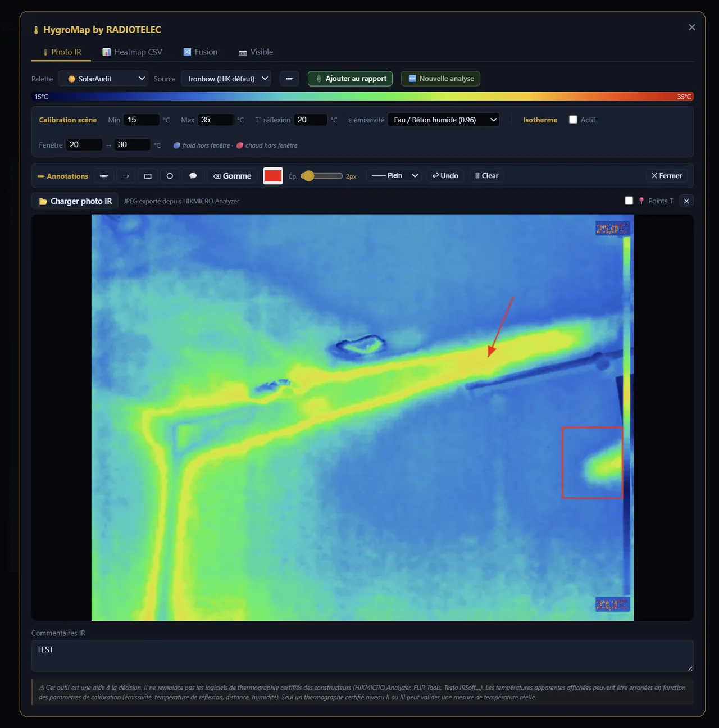
Task: Load an IR photo with Charger photo IR
Action: [75, 201]
